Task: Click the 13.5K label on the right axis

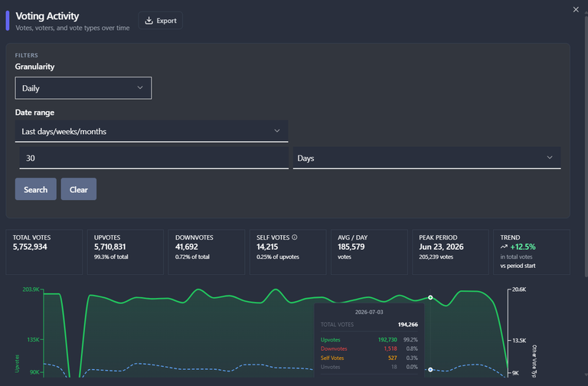Action: [x=519, y=340]
